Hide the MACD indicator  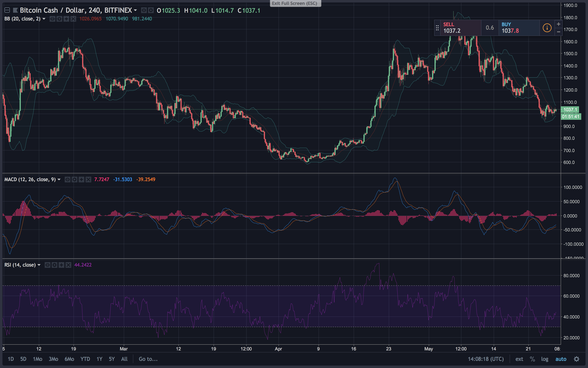click(68, 179)
